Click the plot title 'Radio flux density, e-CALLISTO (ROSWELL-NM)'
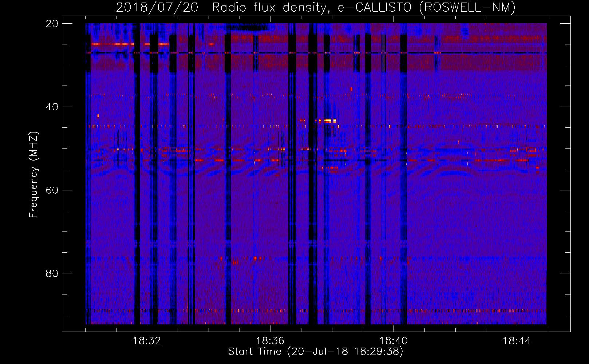589x364 pixels. [x=364, y=7]
